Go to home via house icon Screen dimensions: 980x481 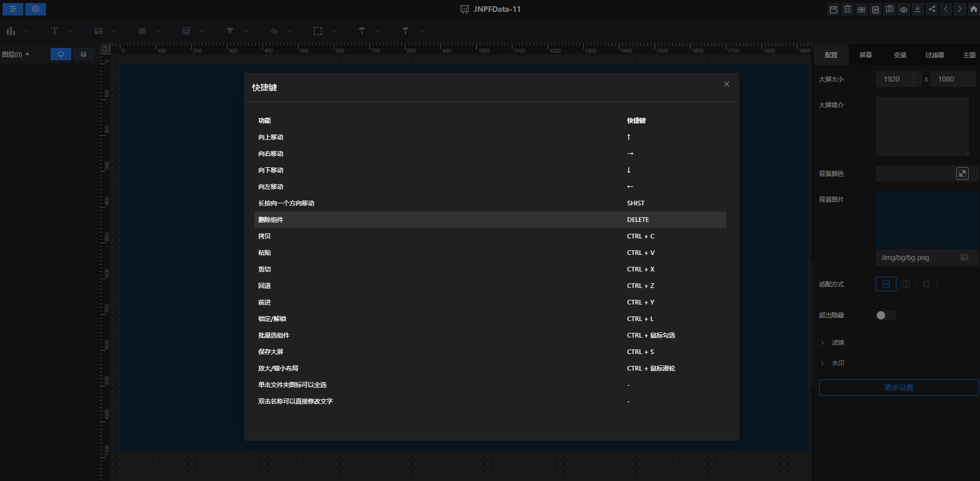tap(974, 9)
